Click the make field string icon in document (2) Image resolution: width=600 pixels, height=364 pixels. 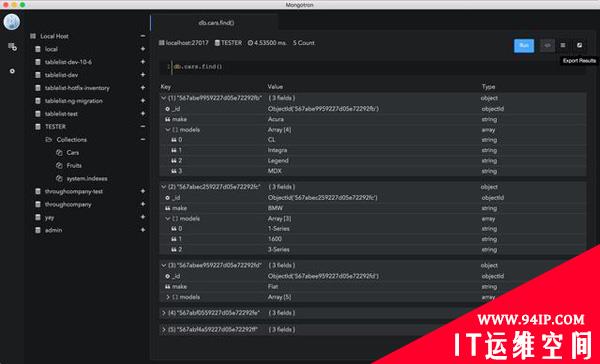pos(168,208)
